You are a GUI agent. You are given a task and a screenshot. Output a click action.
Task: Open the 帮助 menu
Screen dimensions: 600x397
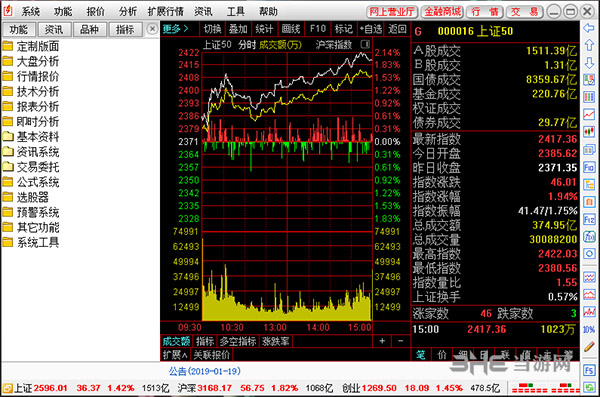[x=268, y=11]
